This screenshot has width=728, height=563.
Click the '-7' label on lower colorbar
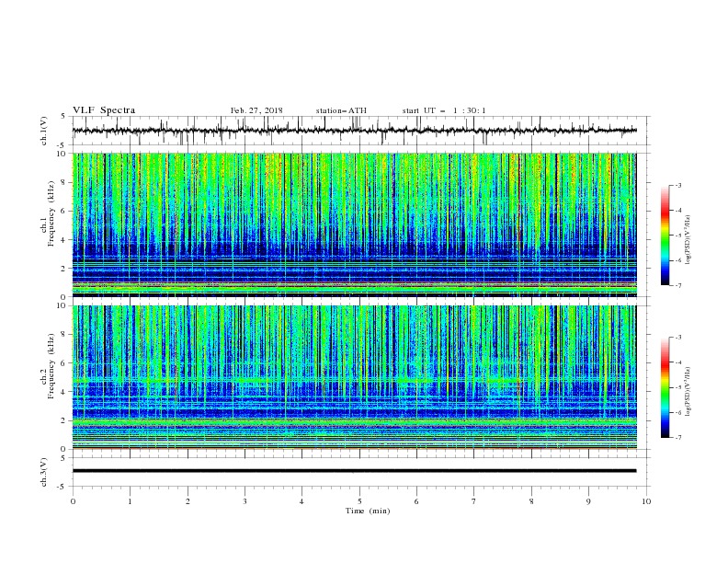[677, 438]
